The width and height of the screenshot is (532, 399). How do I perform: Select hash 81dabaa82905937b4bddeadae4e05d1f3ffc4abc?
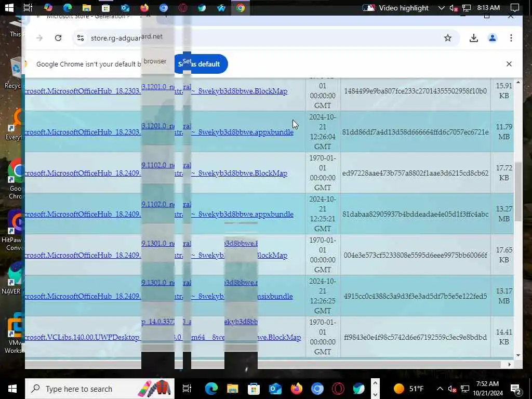point(415,214)
